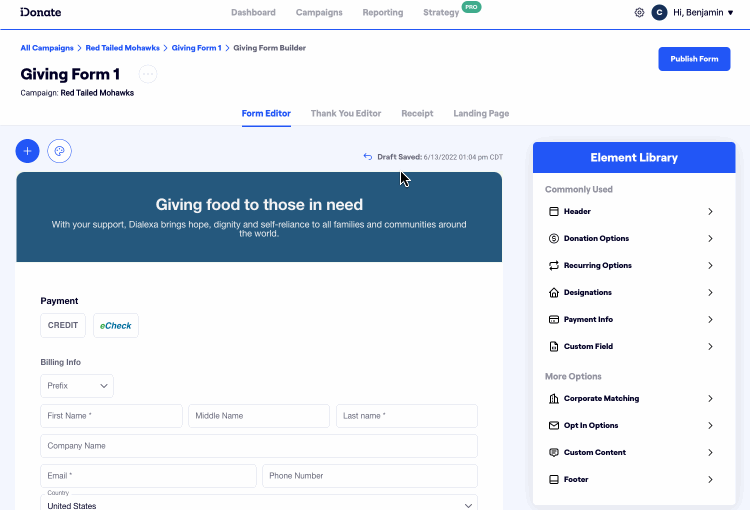Open the Strategy navigation item
This screenshot has height=510, width=750.
(441, 12)
